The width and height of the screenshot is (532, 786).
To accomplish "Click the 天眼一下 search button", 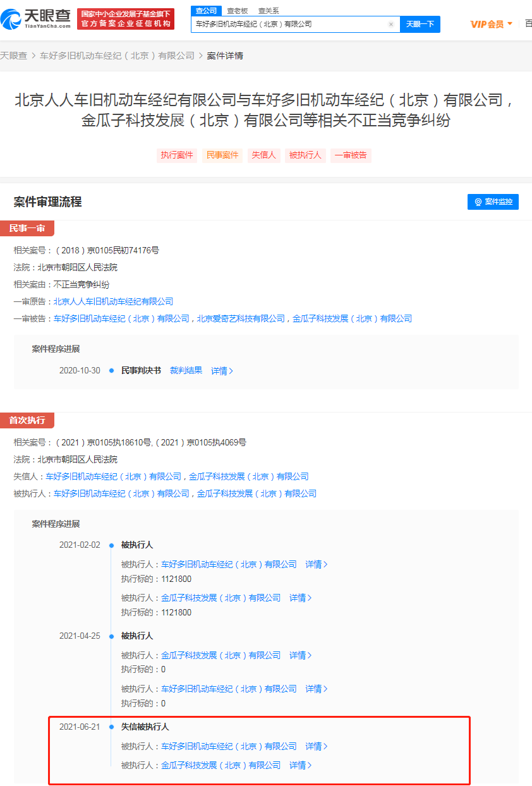I will click(x=420, y=24).
